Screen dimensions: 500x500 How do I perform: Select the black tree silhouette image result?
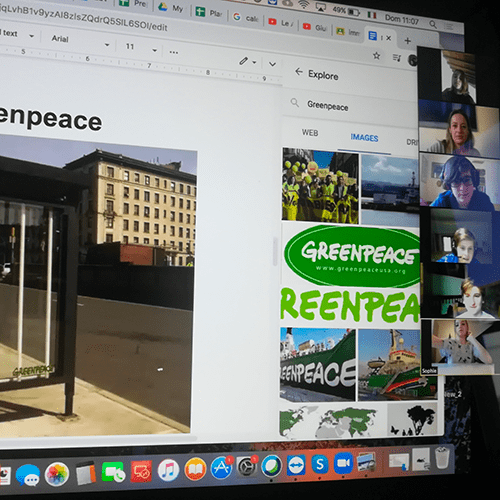coord(413,420)
